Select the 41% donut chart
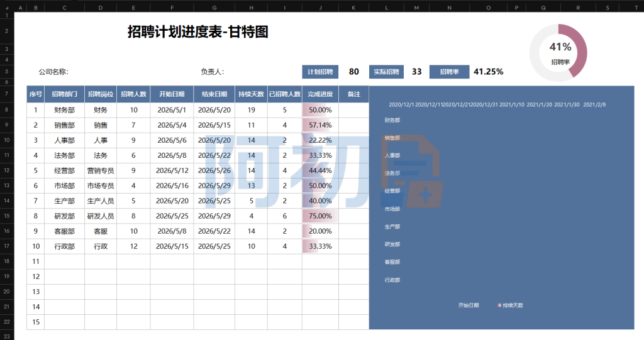 click(558, 53)
